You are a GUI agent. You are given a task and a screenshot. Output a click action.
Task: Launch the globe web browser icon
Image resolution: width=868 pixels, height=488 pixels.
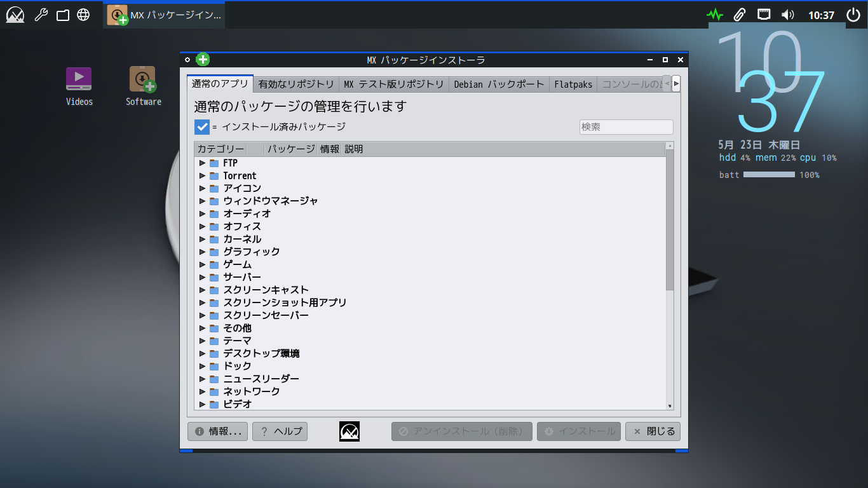(83, 15)
